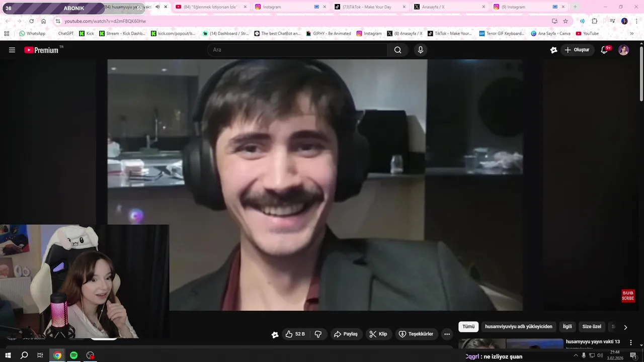Open more actions three-dot menu

447,334
